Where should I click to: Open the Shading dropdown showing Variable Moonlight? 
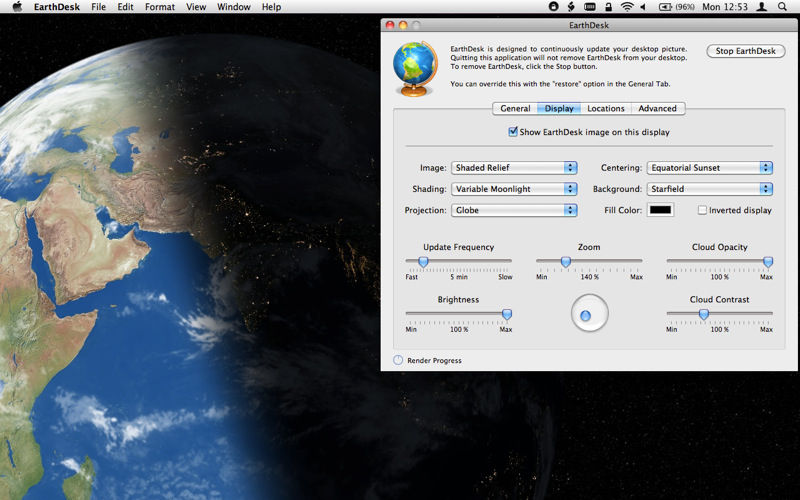[x=514, y=189]
